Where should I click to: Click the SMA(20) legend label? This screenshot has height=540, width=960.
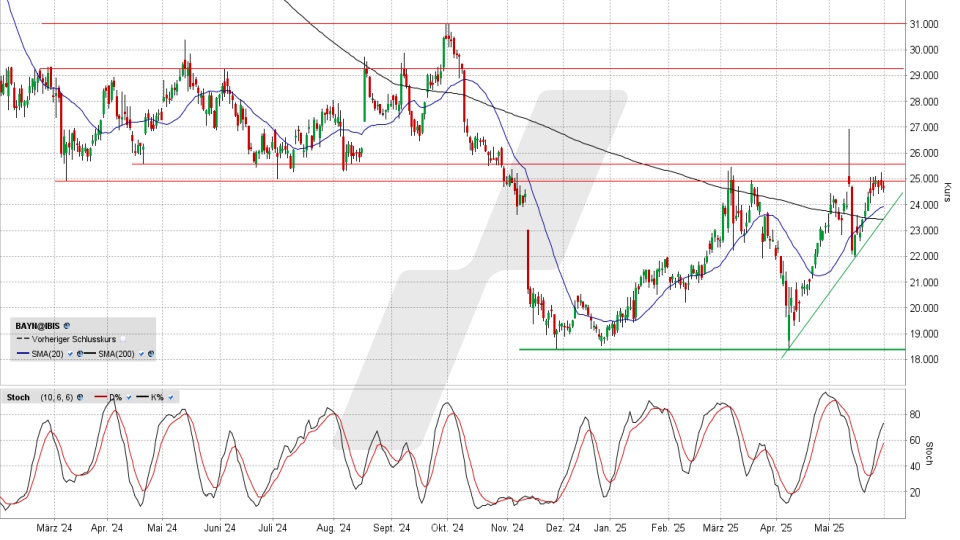(47, 354)
